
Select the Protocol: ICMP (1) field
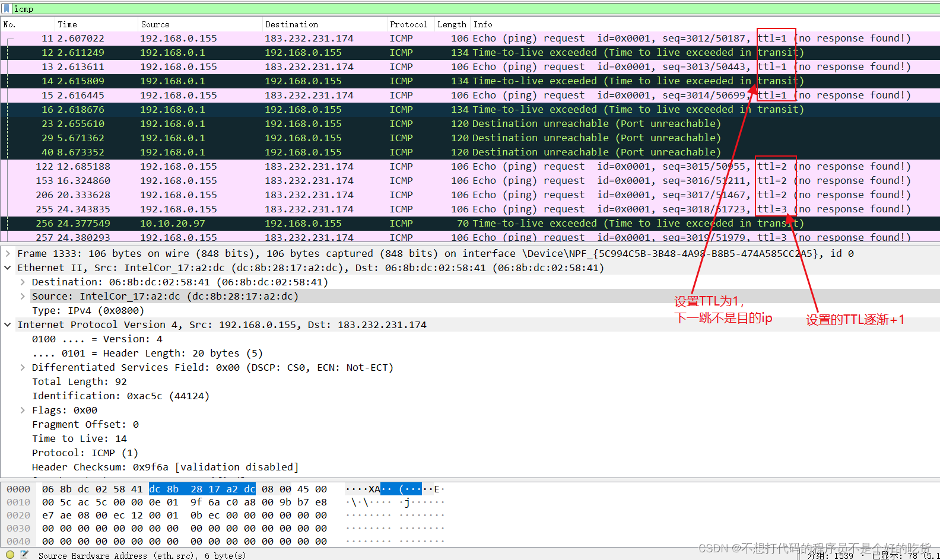[x=85, y=453]
